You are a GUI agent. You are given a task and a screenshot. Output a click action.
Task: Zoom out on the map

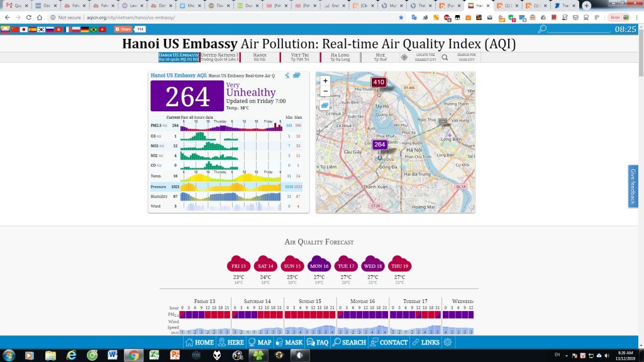point(325,91)
